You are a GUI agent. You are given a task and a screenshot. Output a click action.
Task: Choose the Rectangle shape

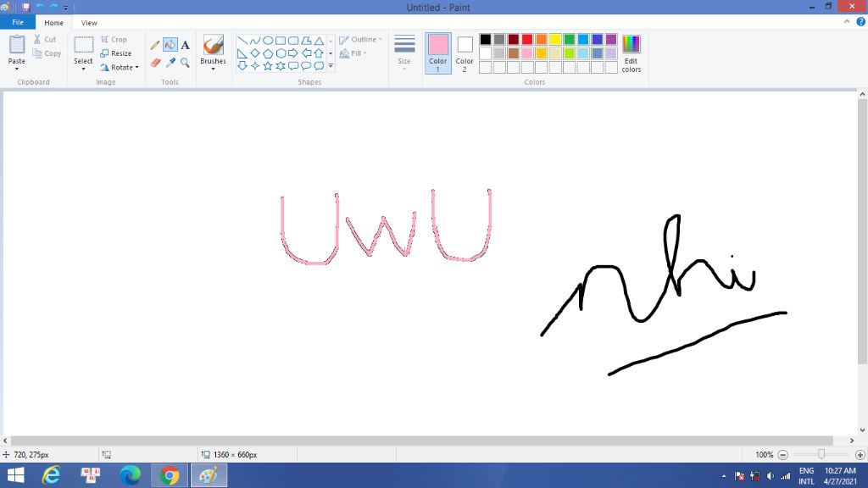[281, 41]
